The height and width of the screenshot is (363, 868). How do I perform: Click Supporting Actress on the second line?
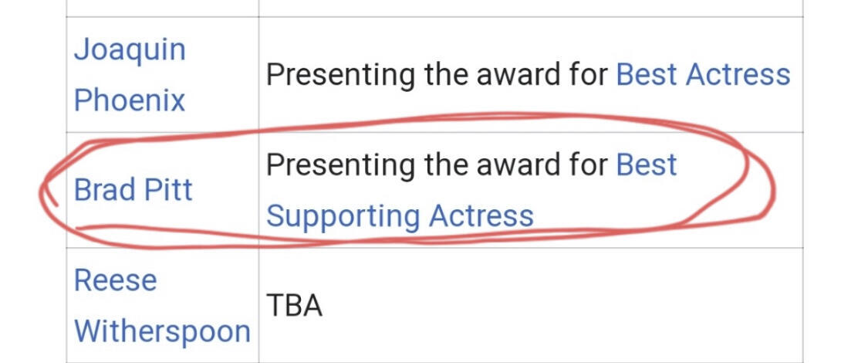coord(400,216)
